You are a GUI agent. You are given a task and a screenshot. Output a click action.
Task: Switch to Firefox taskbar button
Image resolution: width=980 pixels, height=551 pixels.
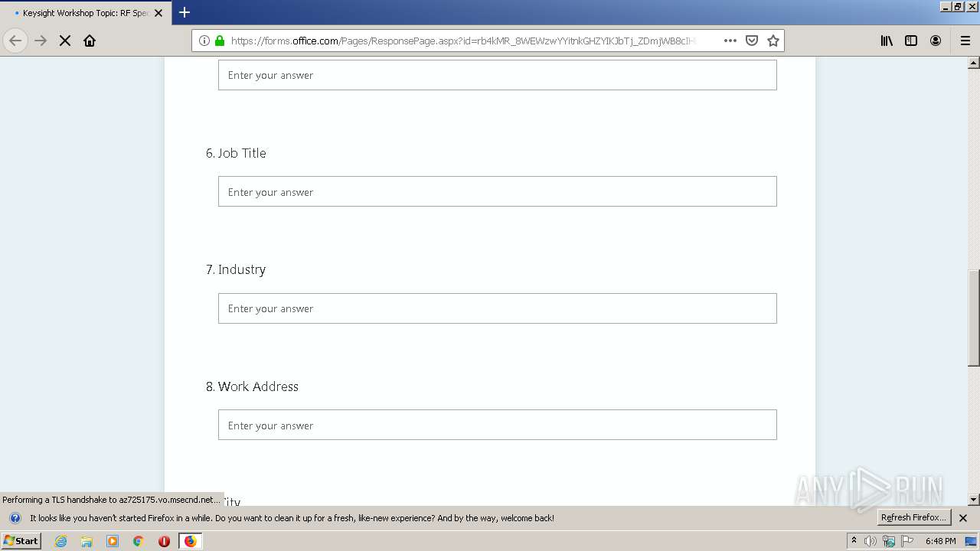point(191,541)
